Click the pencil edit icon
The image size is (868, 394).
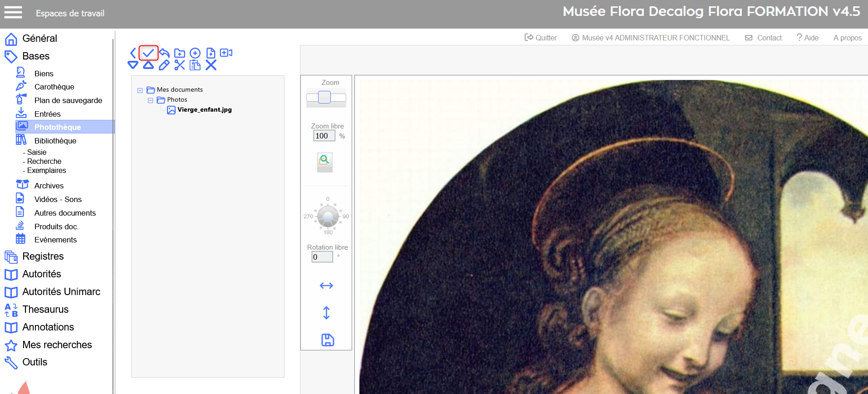click(164, 65)
